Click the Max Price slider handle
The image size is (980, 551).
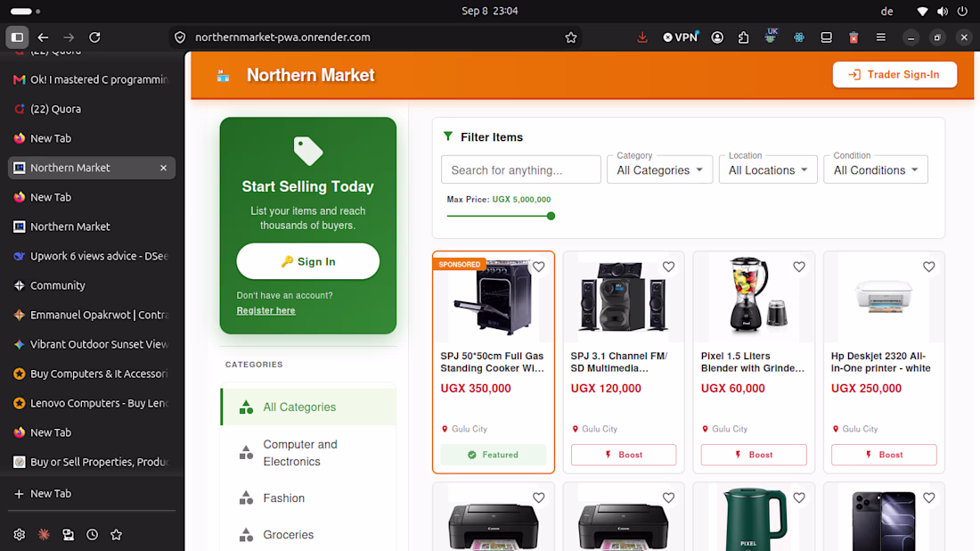click(x=551, y=216)
